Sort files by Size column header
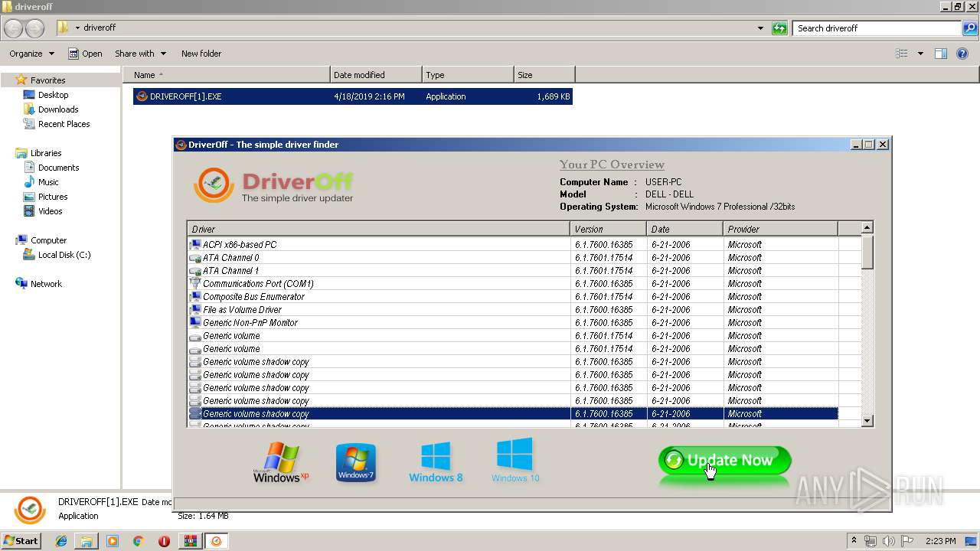This screenshot has width=980, height=551. tap(544, 75)
